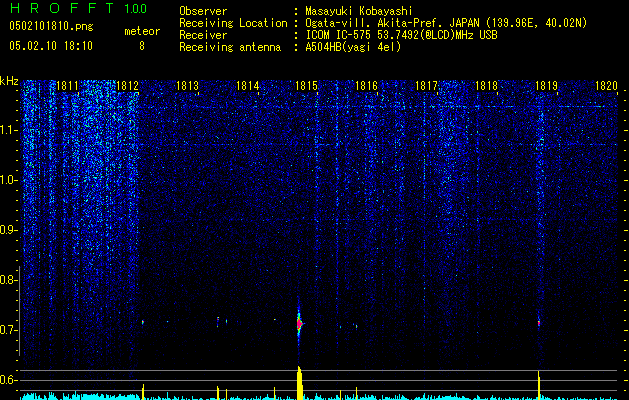The width and height of the screenshot is (629, 400).
Task: Select ICOM IC-575 53.7492 MHz USB text
Action: (401, 35)
